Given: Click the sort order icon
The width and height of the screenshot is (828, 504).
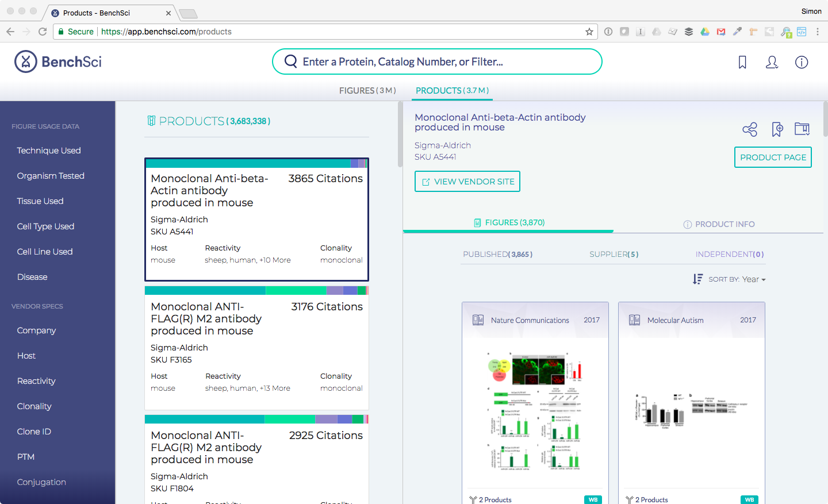Looking at the screenshot, I should tap(697, 279).
